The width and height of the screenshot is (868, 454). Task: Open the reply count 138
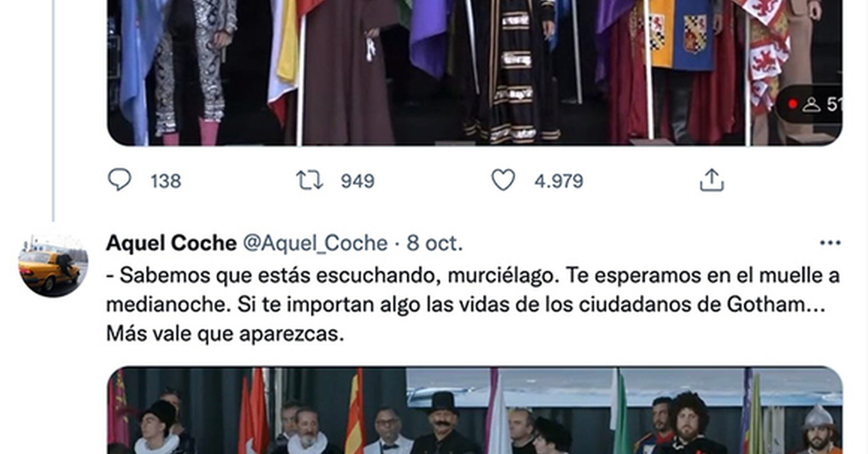pos(166,181)
